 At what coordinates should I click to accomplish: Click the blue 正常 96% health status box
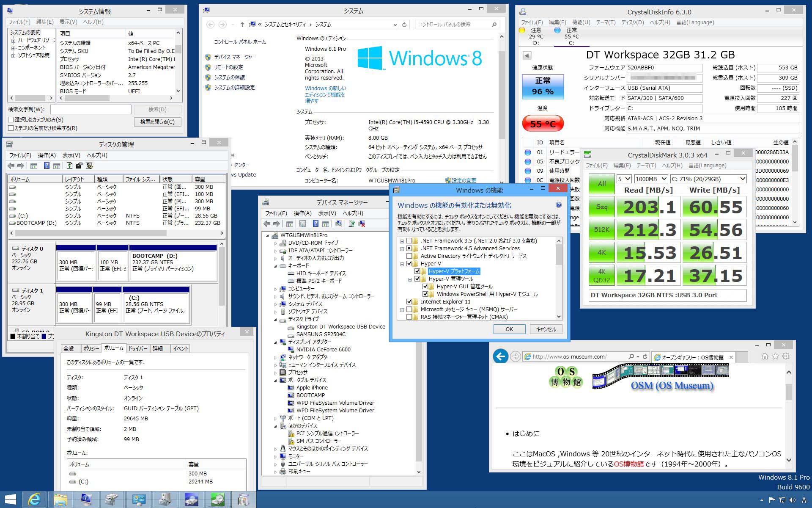[543, 87]
